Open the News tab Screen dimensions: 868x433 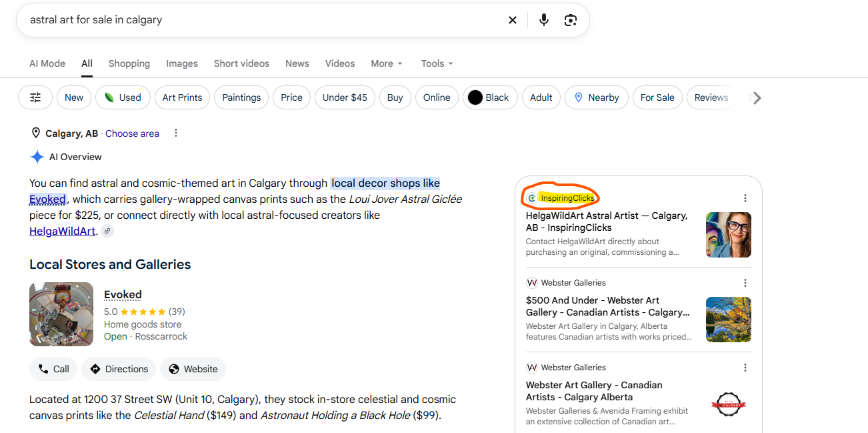click(x=297, y=63)
